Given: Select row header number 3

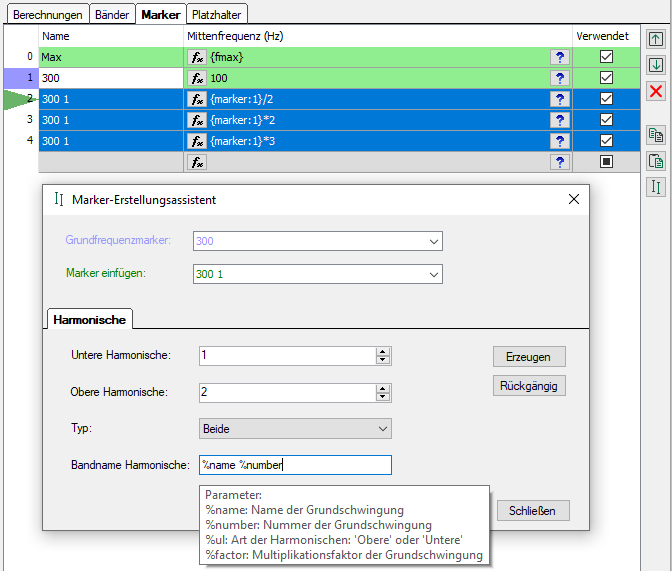Looking at the screenshot, I should click(21, 120).
